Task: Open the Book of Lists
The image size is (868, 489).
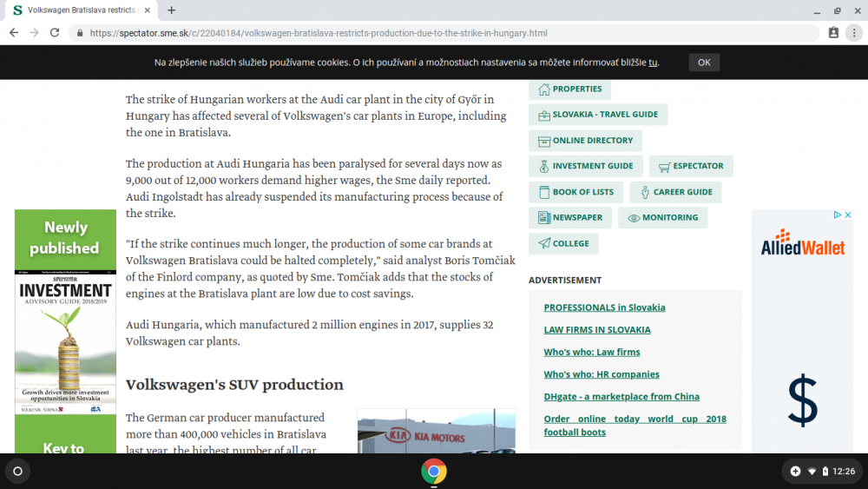Action: point(575,192)
